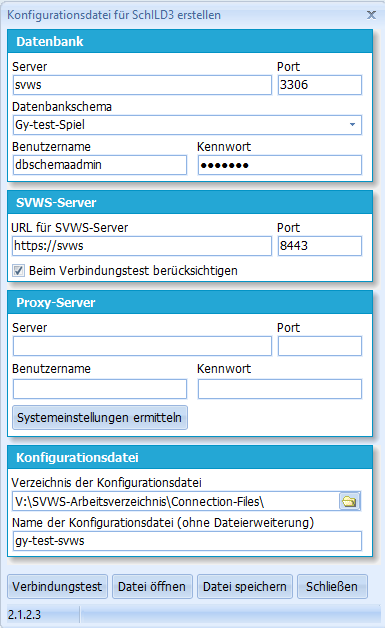Click the 'Datenbankschema' label
Screen dimensions: 385x628
pos(62,107)
